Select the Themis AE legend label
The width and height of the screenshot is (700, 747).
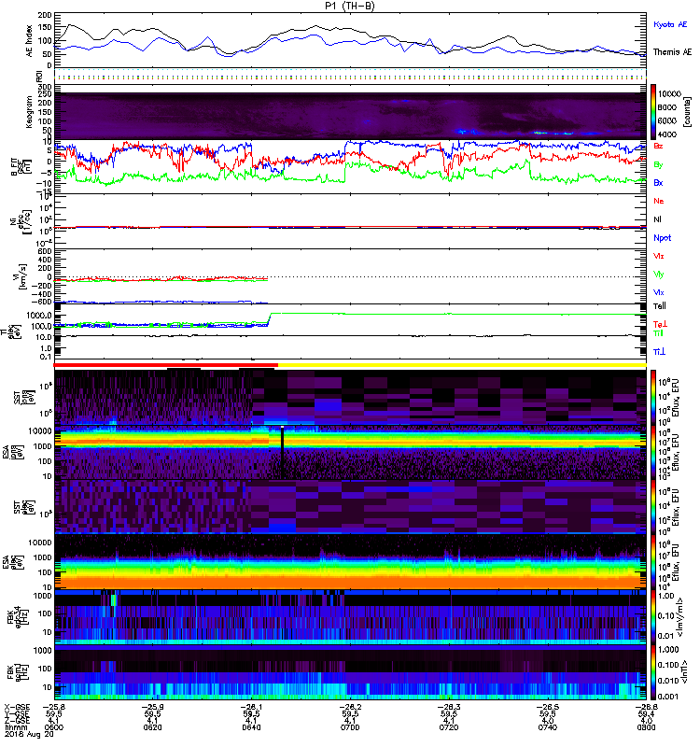(x=672, y=52)
